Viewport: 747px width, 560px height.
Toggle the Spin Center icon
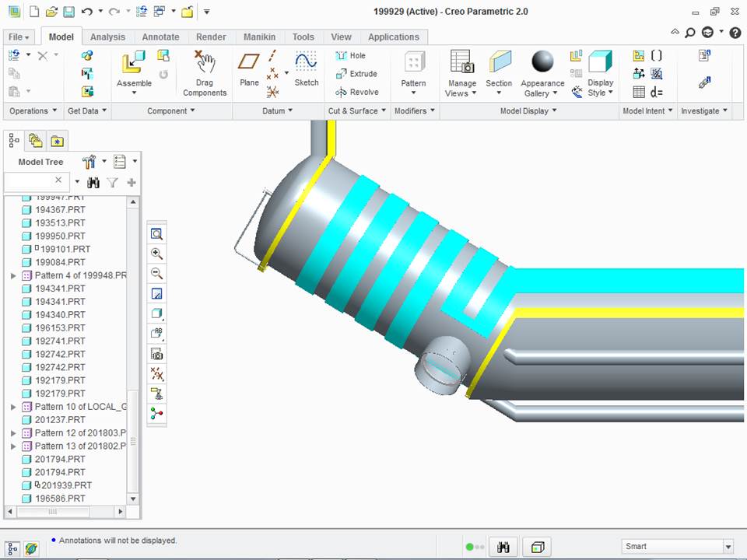(x=156, y=413)
